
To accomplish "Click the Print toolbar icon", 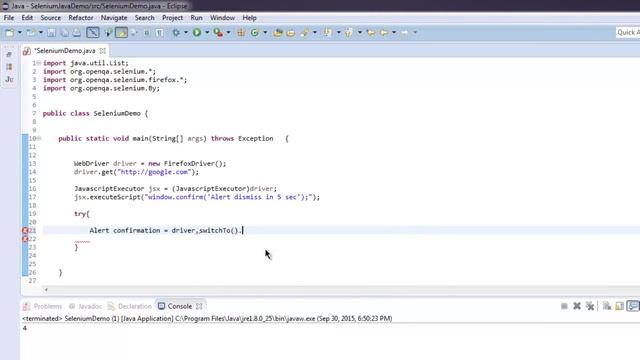I will 77,32.
